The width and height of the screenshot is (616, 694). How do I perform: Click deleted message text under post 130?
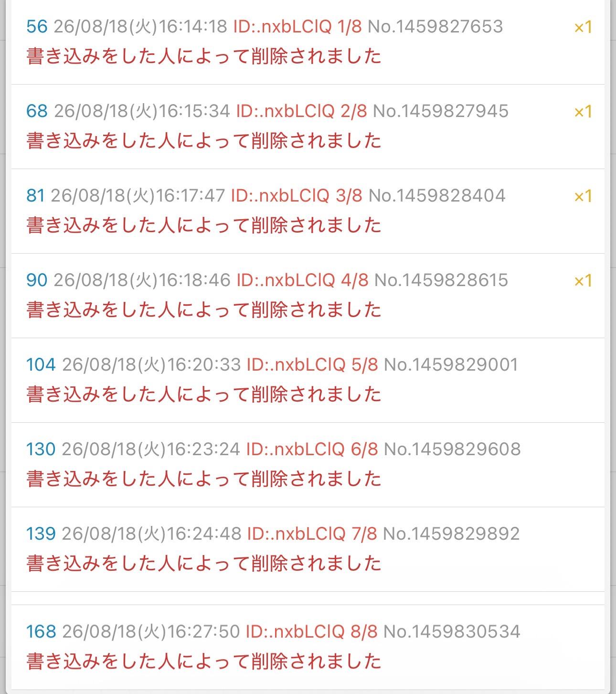click(x=204, y=479)
